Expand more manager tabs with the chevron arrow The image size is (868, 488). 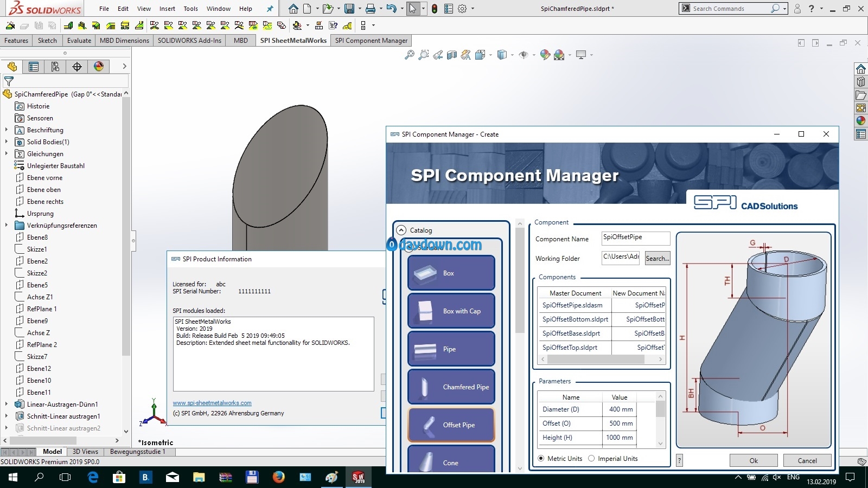pos(124,67)
